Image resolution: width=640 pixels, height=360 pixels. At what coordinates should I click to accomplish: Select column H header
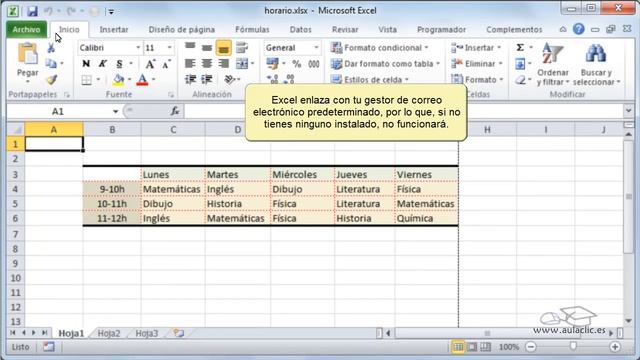[x=487, y=129]
